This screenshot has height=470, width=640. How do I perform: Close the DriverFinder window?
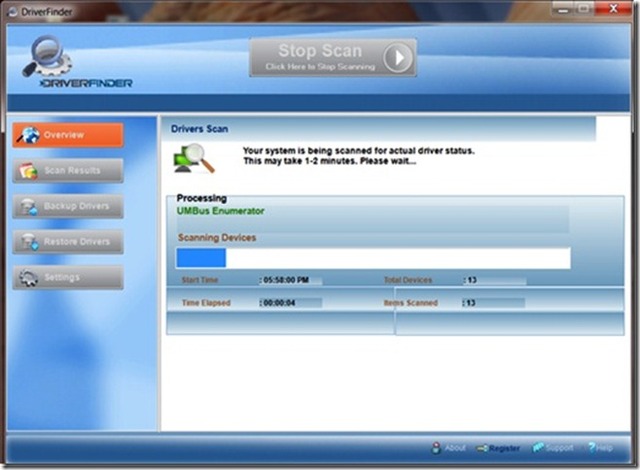[x=613, y=9]
